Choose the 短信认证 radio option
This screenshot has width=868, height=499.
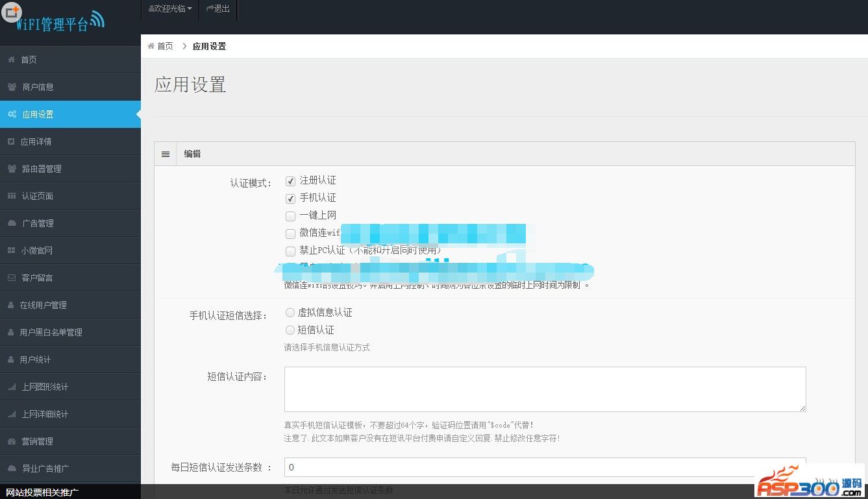click(x=290, y=330)
